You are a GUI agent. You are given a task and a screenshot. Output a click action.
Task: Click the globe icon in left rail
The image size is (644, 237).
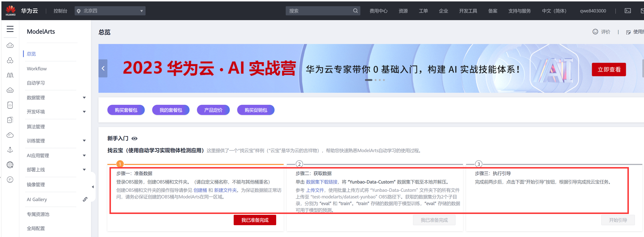(x=10, y=165)
